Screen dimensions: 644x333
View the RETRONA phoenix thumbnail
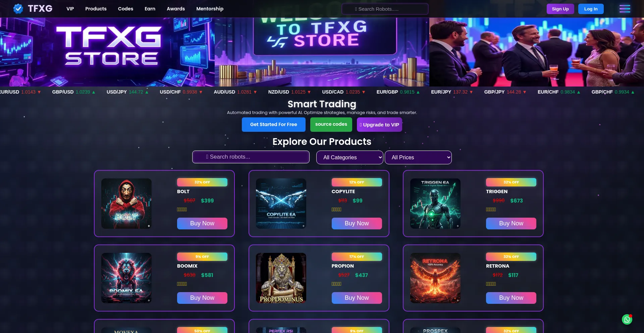[x=435, y=278]
